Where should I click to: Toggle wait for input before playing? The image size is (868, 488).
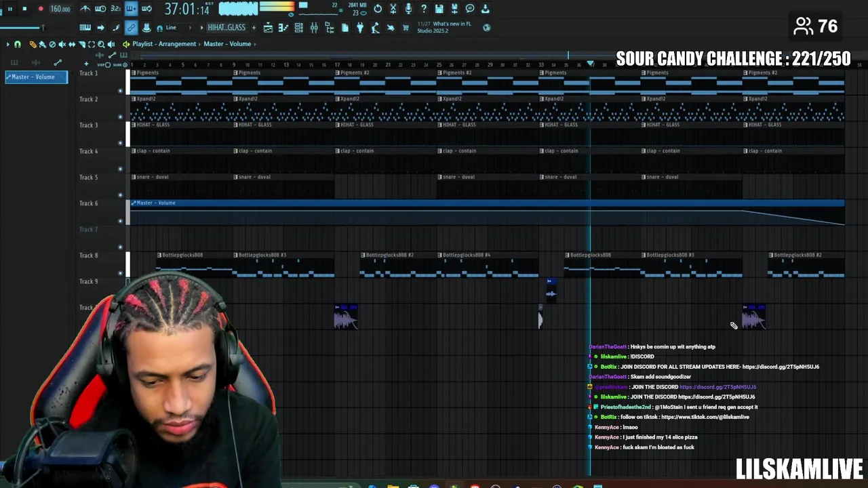click(100, 9)
